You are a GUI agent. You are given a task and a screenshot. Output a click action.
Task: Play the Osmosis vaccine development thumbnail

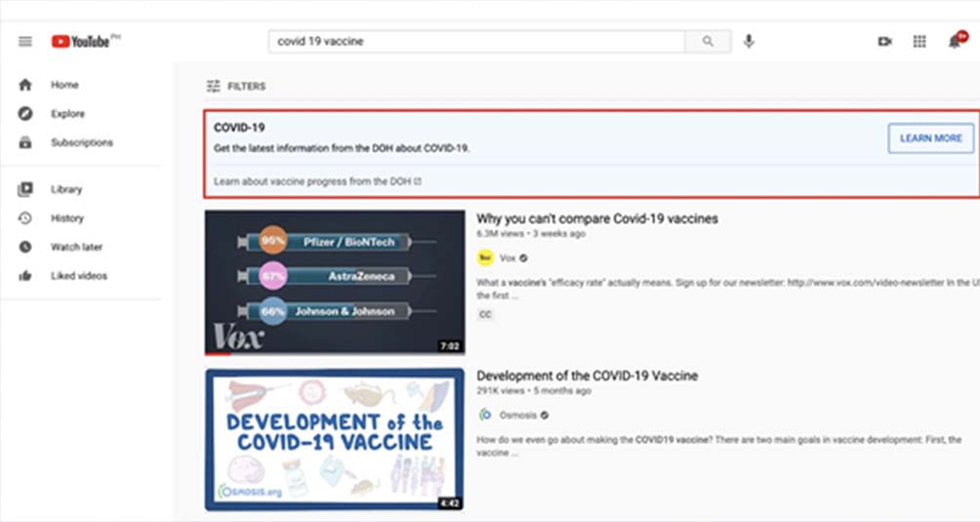tap(335, 440)
